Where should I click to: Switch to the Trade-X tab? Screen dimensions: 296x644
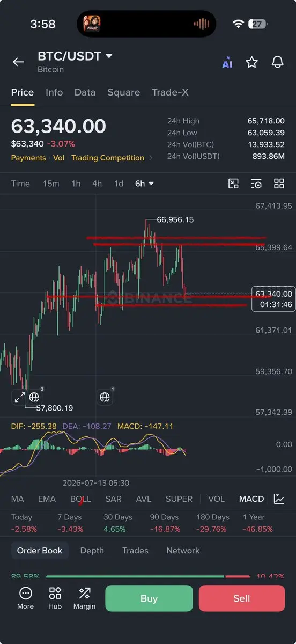pos(170,92)
